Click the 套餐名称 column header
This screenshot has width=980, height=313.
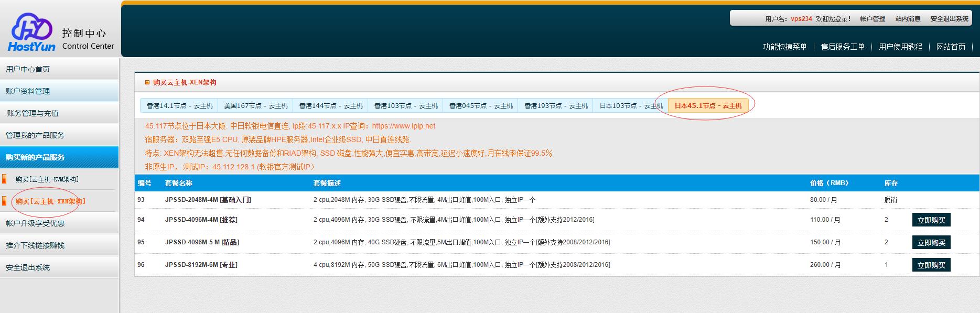pos(178,183)
